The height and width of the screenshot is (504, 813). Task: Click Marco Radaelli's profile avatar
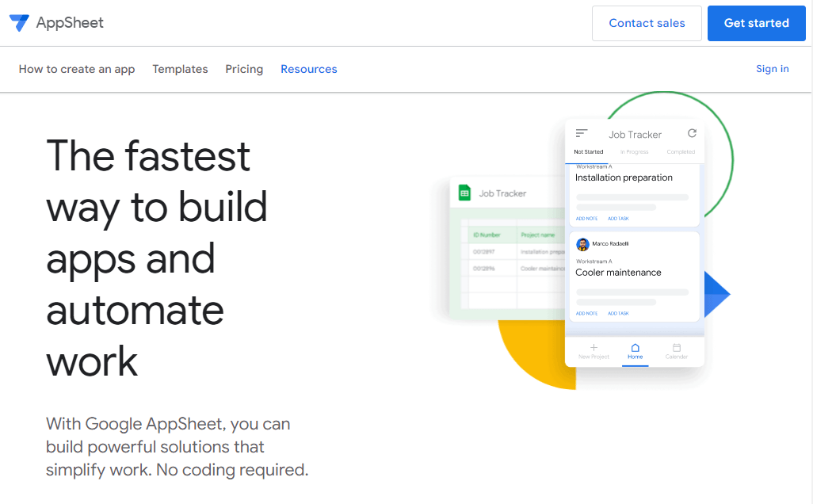pyautogui.click(x=582, y=243)
